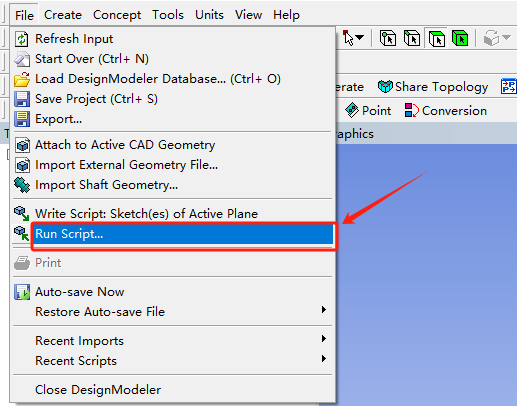The image size is (517, 406).
Task: Click the Save Project floppy disk icon
Action: point(22,99)
